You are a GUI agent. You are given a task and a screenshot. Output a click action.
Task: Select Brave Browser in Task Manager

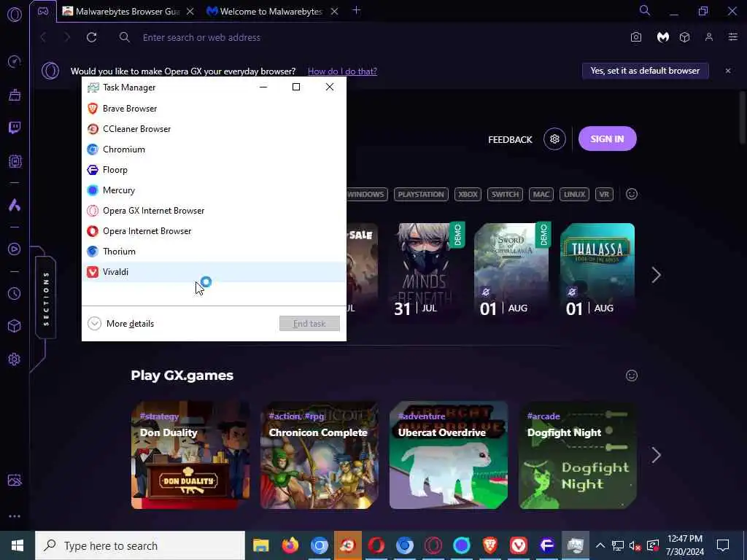[214, 109]
